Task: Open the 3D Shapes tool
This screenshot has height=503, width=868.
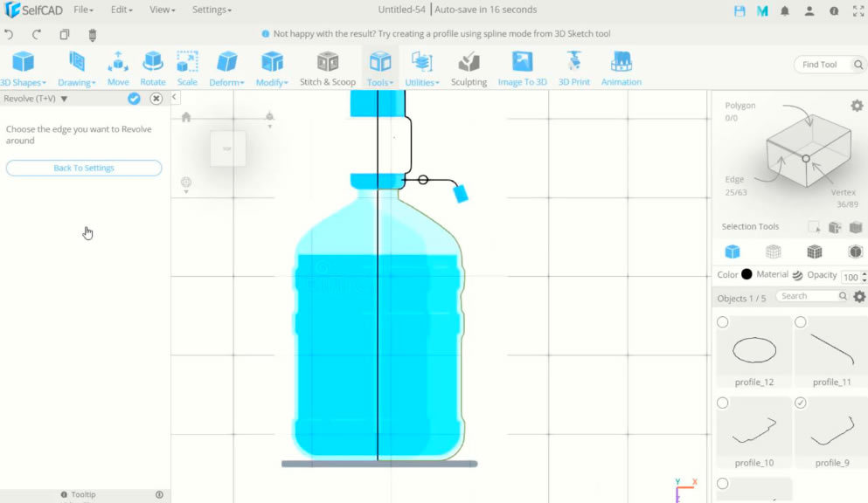Action: click(x=23, y=68)
